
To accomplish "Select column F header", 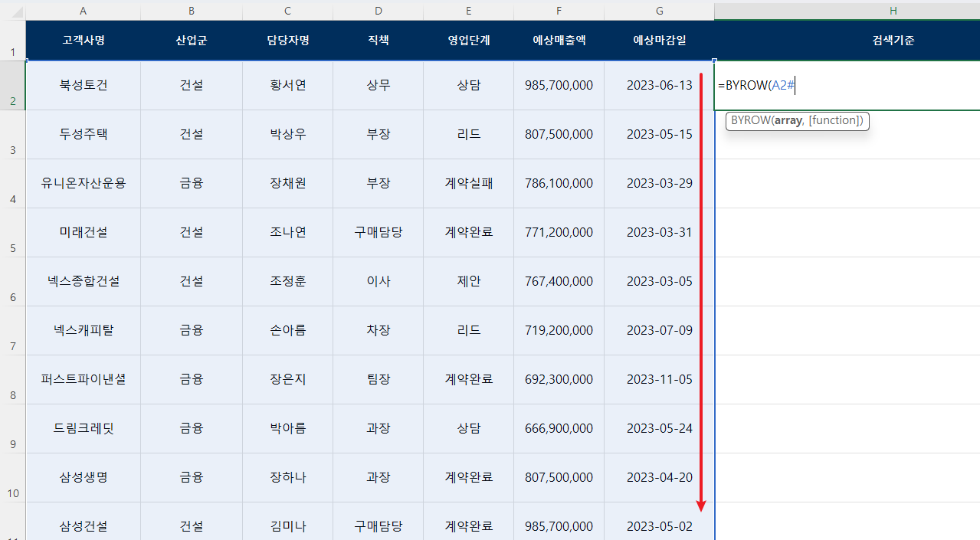I will (x=559, y=10).
